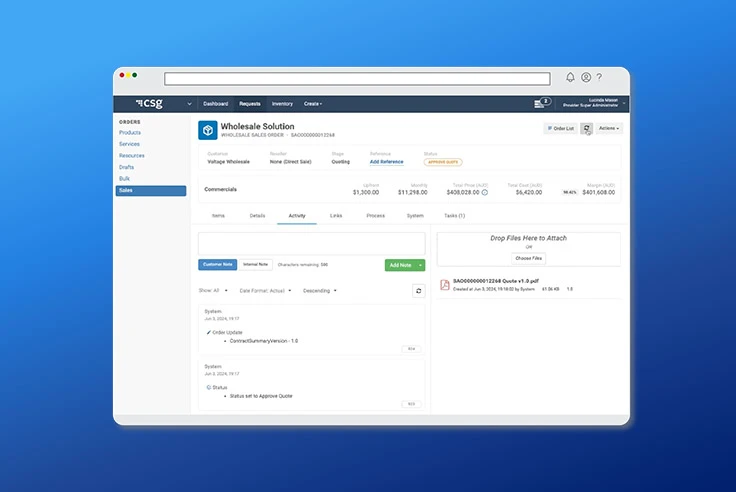Click the ID tag on Status entry
This screenshot has height=492, width=736.
click(412, 404)
